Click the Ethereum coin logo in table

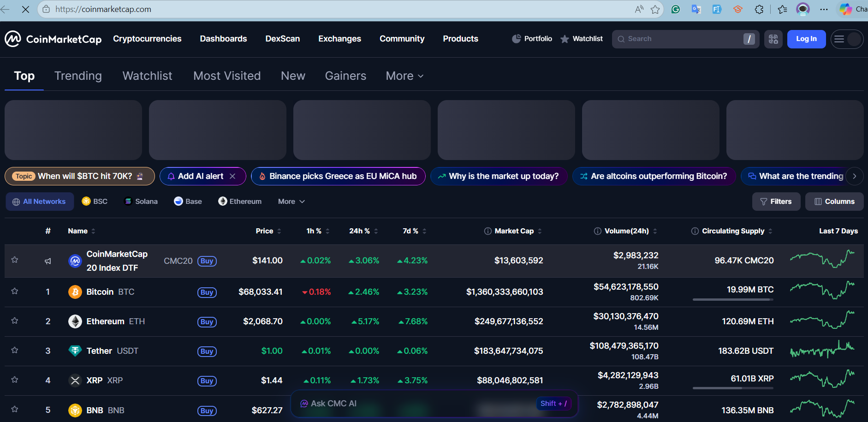pyautogui.click(x=75, y=321)
